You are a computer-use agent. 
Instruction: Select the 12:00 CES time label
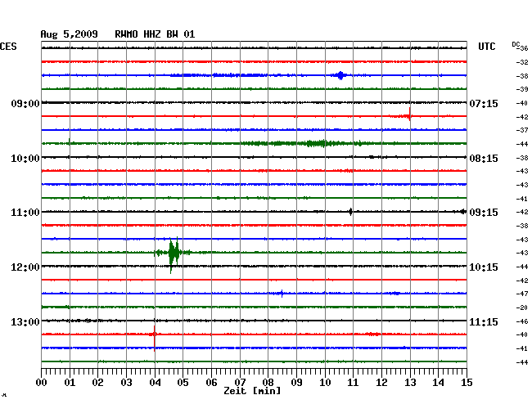click(x=25, y=267)
